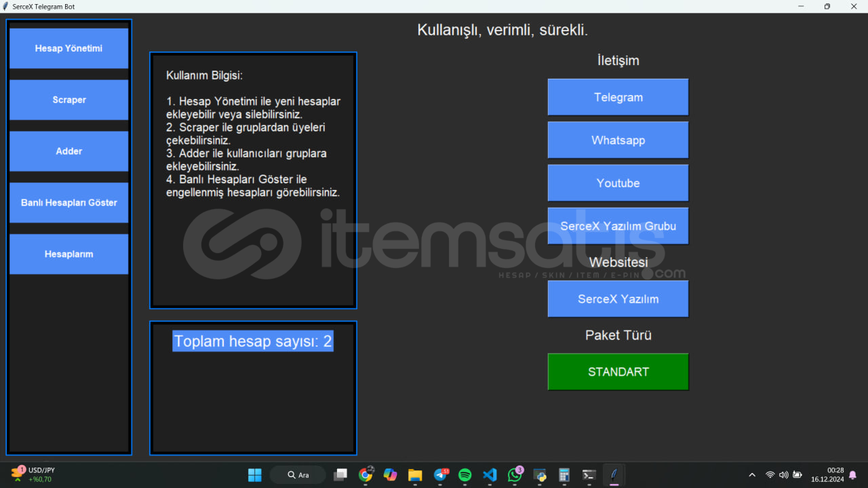Select the Toplam hesap sayısı: 2 text
Viewport: 868px width, 488px height.
click(253, 341)
